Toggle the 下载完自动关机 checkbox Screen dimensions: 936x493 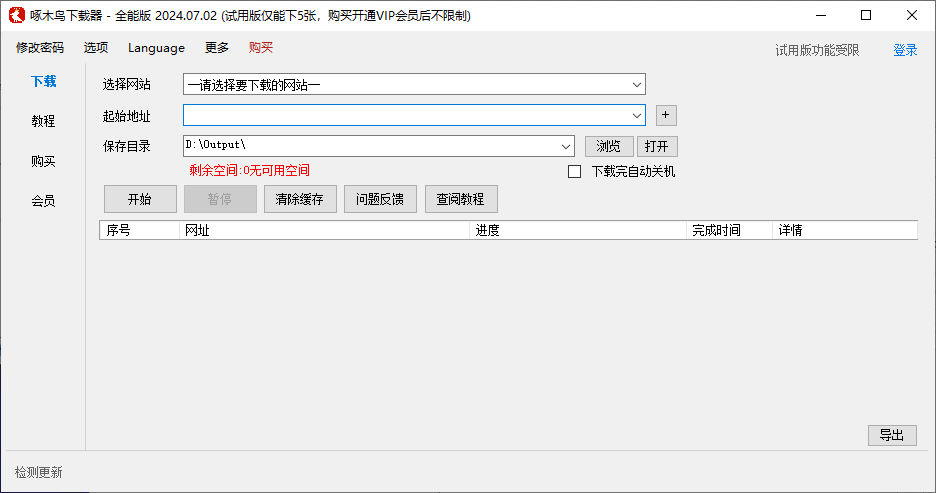574,172
